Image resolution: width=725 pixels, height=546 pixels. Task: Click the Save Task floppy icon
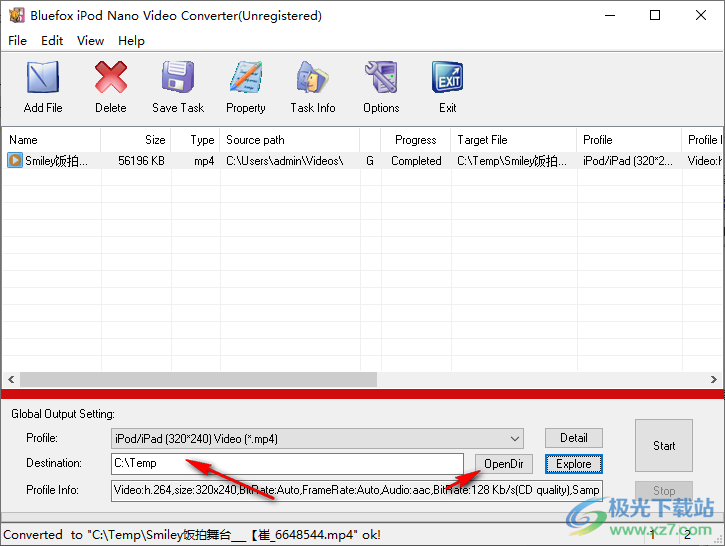(178, 77)
